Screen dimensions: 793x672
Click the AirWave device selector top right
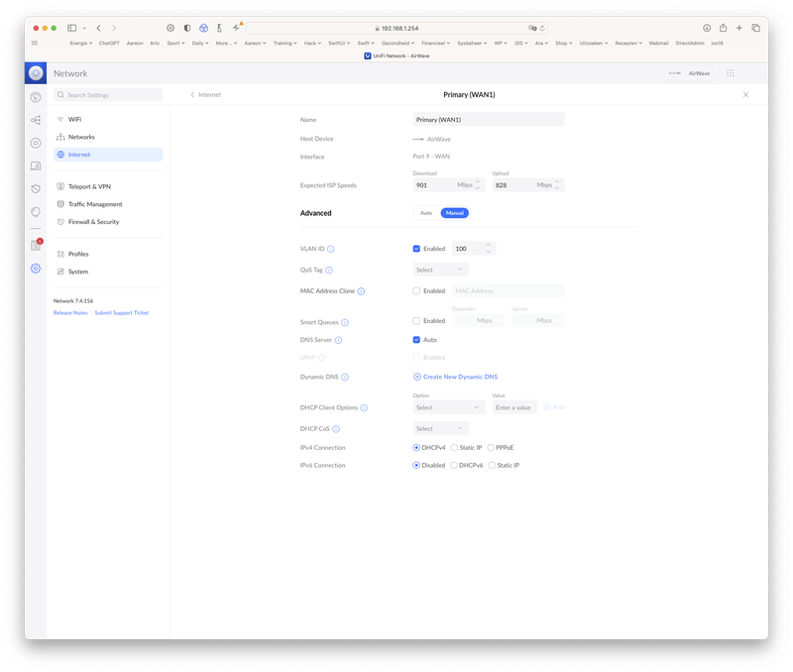pyautogui.click(x=689, y=73)
